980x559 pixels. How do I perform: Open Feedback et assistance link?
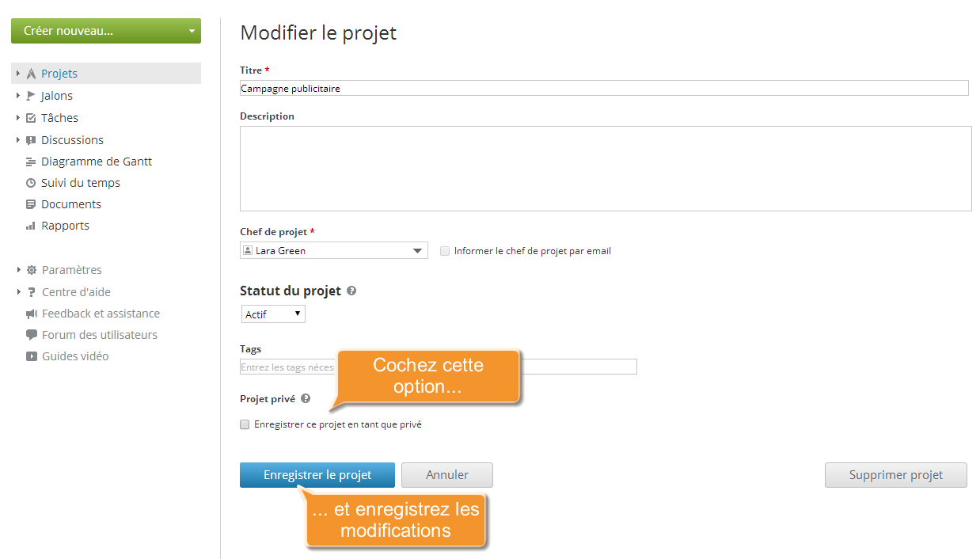[101, 314]
